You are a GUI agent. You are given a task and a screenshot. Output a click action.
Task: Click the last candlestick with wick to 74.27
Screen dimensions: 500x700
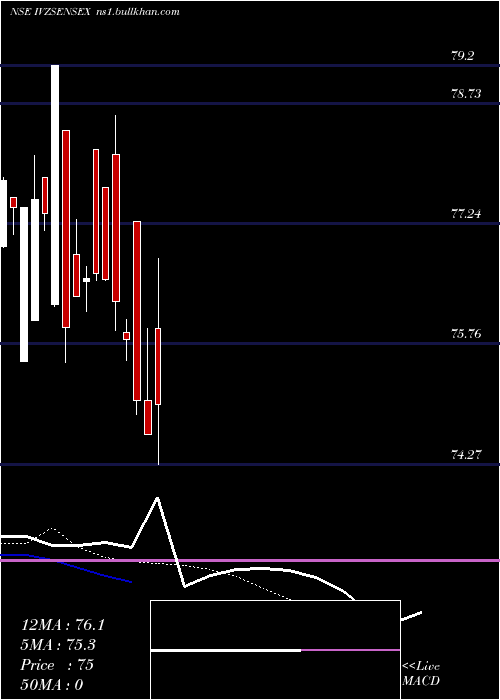click(158, 366)
